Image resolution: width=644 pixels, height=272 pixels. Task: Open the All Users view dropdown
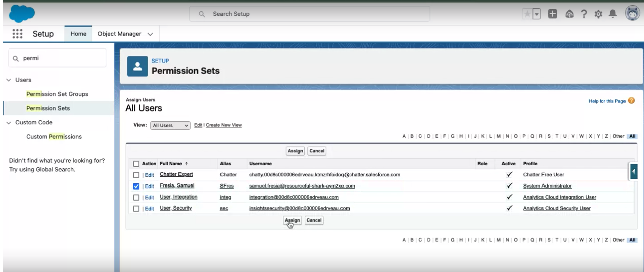tap(170, 125)
